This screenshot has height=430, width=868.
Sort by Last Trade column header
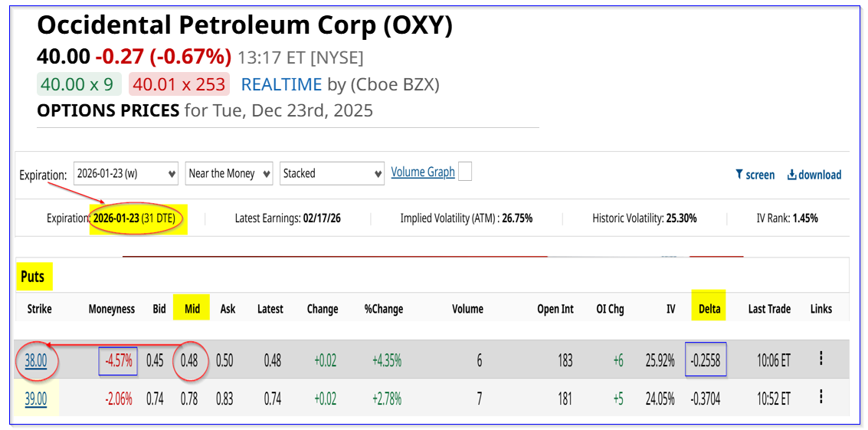click(769, 309)
